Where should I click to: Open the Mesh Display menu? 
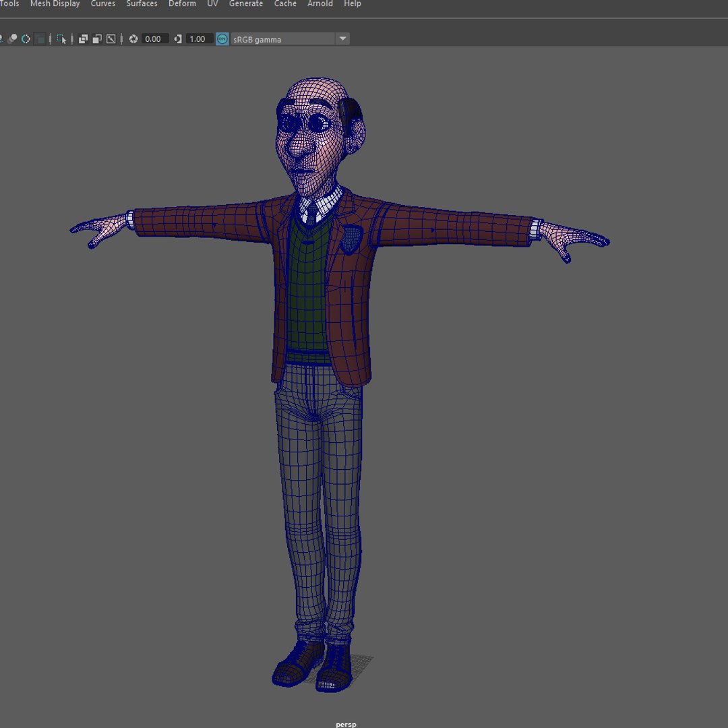coord(55,4)
